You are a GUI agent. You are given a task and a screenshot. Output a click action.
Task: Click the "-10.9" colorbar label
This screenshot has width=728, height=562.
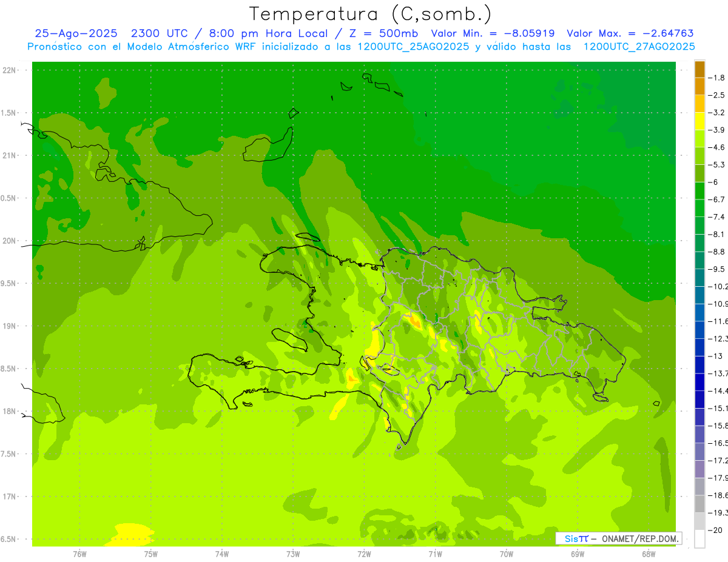point(719,304)
